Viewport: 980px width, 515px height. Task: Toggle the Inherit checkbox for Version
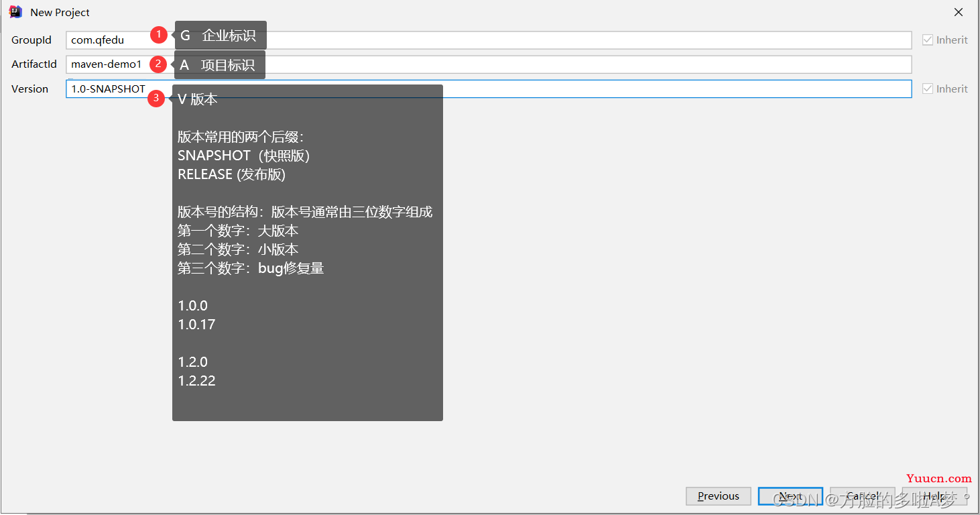pos(928,89)
